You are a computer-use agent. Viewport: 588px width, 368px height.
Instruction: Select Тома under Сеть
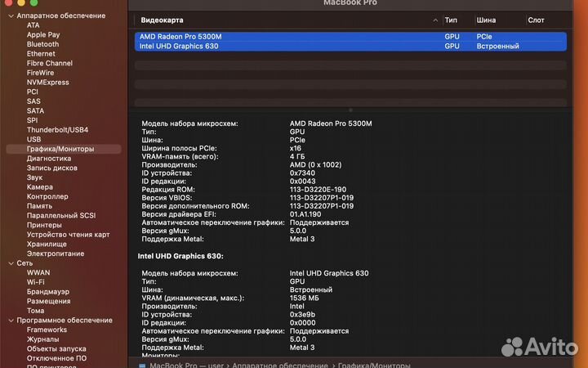35,311
